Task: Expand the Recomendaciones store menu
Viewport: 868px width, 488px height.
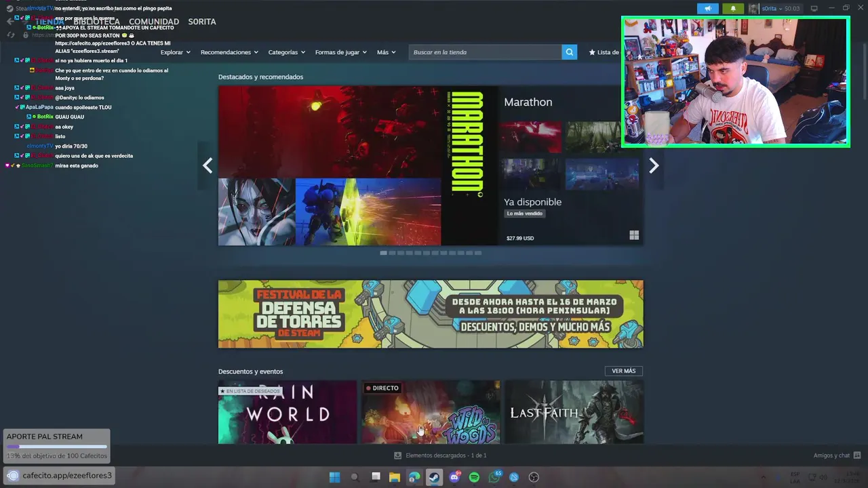Action: pyautogui.click(x=229, y=52)
